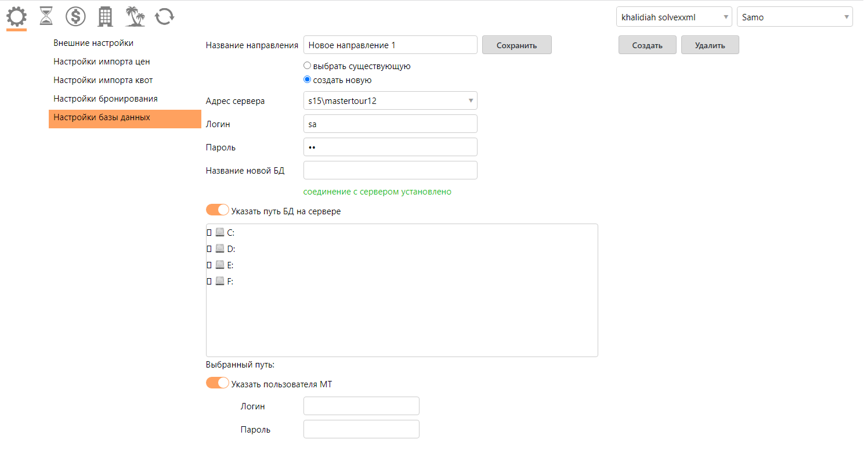
Task: Open the hourglass icon section
Action: coord(46,17)
